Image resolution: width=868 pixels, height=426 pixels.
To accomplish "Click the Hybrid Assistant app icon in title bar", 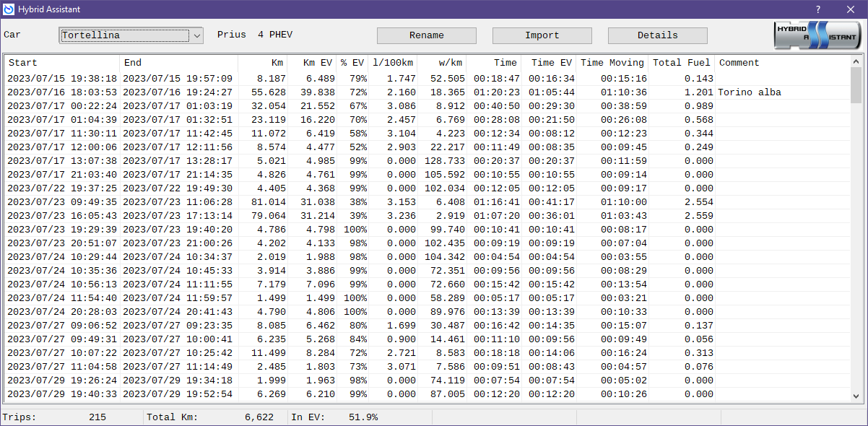I will [9, 9].
